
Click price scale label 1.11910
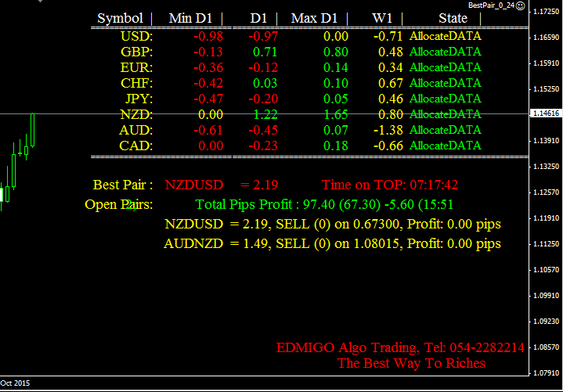pos(546,218)
